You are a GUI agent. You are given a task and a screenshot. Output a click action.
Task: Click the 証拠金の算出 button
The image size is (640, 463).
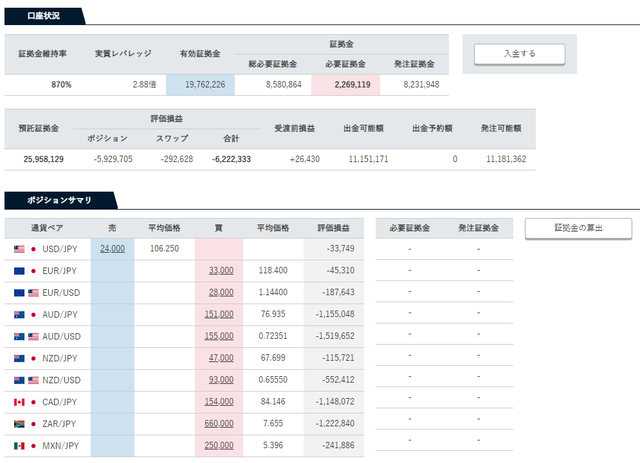pyautogui.click(x=578, y=228)
